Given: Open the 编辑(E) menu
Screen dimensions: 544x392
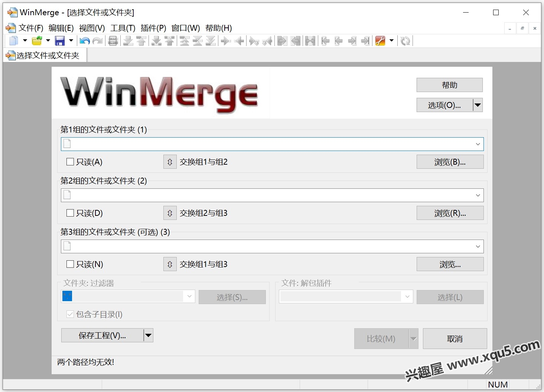Looking at the screenshot, I should [61, 28].
